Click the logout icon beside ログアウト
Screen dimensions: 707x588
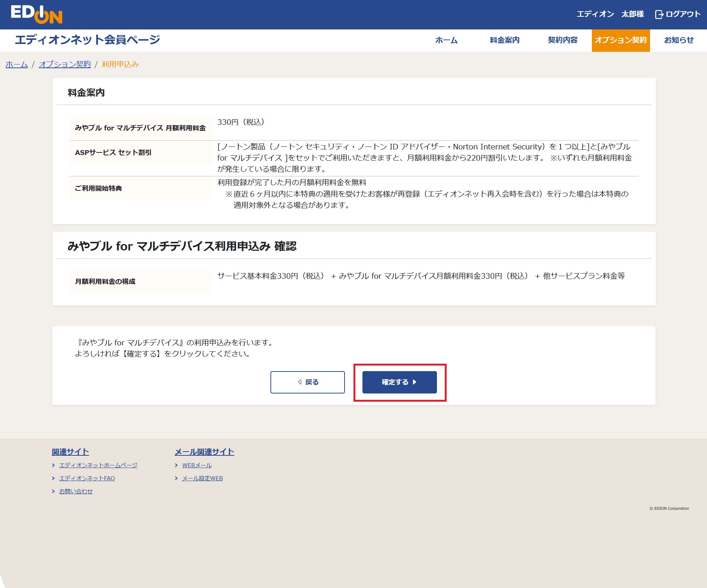[x=659, y=14]
